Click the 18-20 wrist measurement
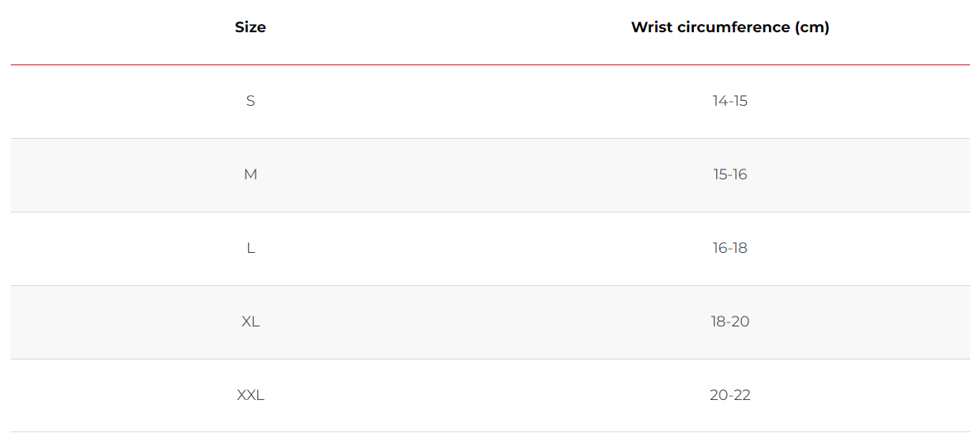The height and width of the screenshot is (443, 980). tap(730, 322)
